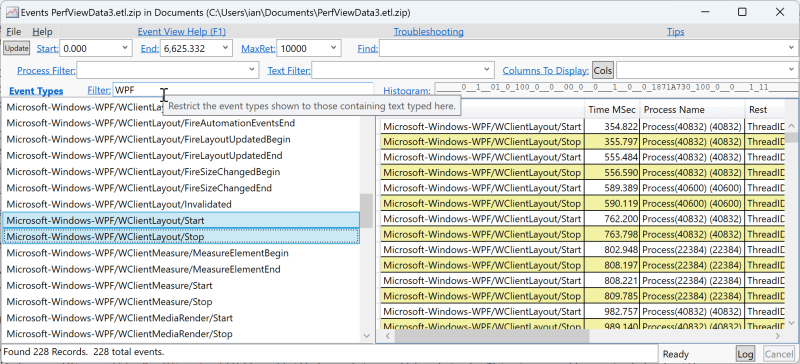The image size is (800, 364).
Task: Click the Filter label link
Action: tap(99, 90)
